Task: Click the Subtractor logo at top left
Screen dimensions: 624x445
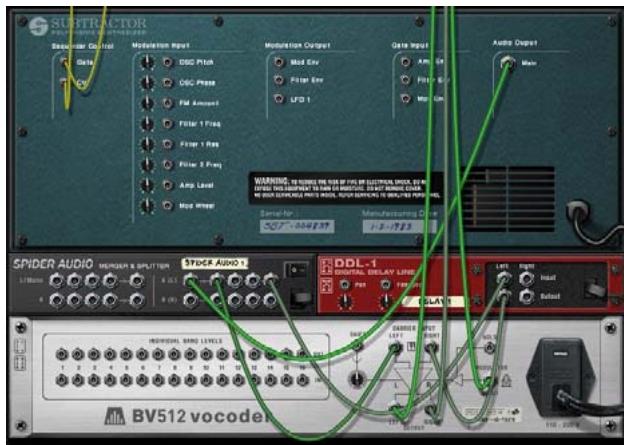Action: pos(88,26)
